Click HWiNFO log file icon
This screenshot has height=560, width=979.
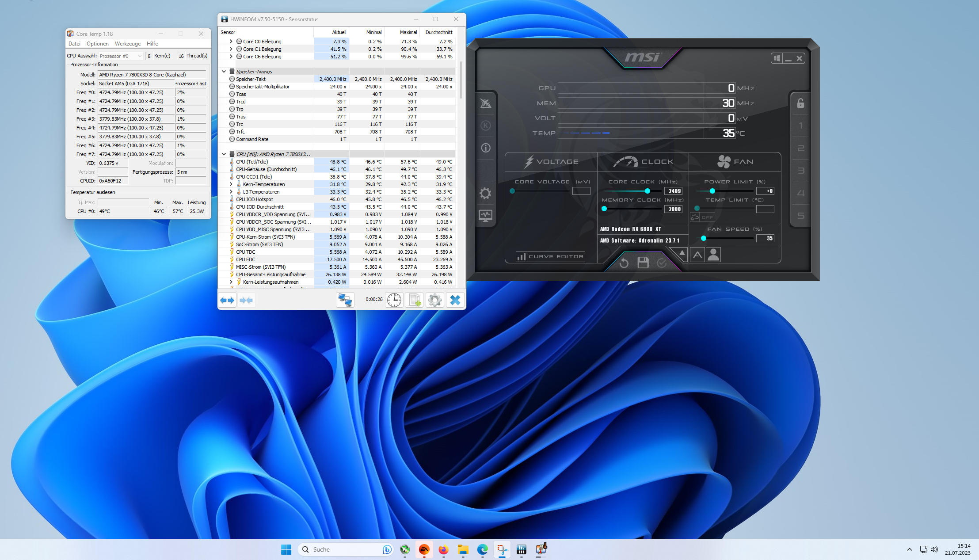coord(415,300)
